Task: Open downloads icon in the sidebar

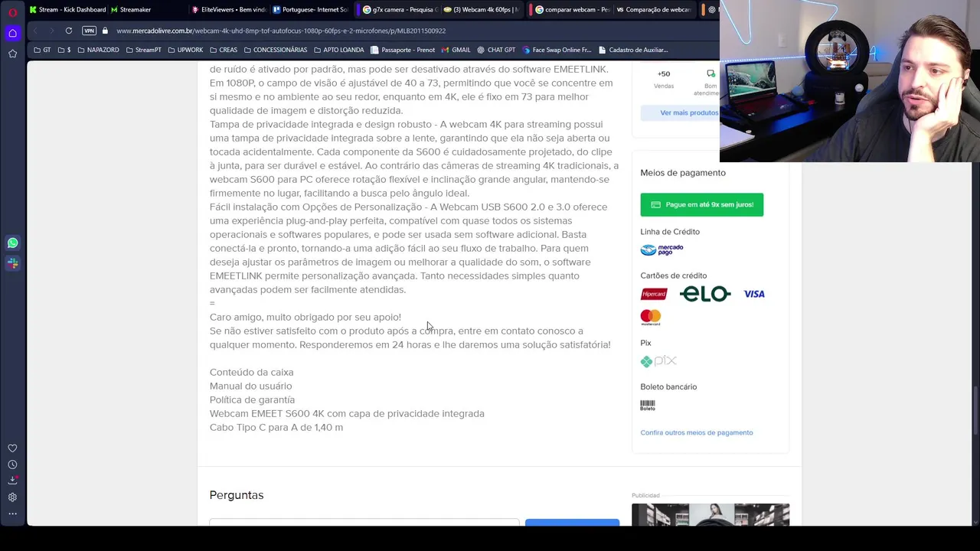Action: coord(12,481)
